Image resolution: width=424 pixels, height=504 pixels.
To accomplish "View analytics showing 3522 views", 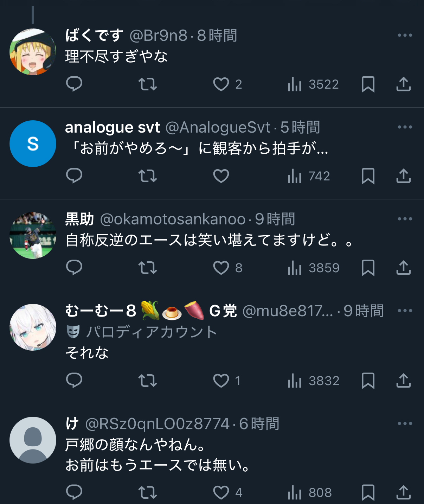I will click(x=313, y=84).
